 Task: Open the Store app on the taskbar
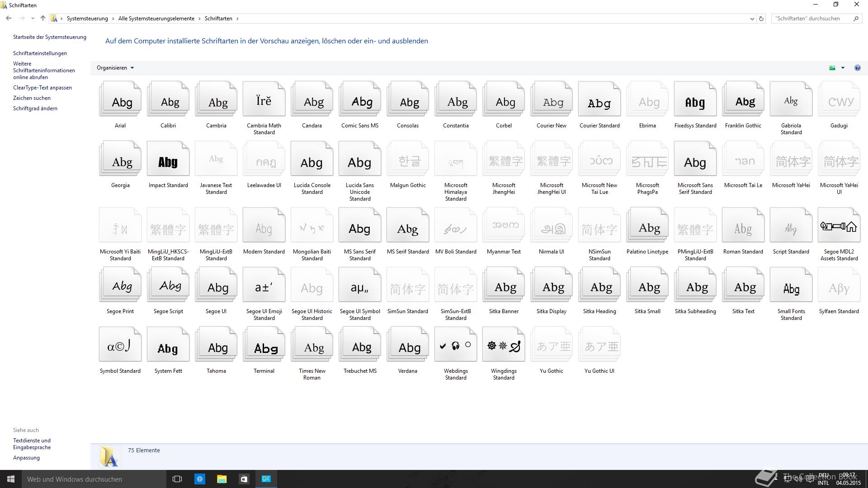(244, 479)
